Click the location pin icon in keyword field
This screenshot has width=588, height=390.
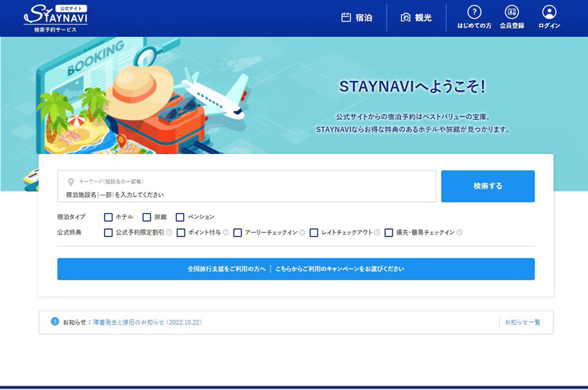pyautogui.click(x=71, y=182)
